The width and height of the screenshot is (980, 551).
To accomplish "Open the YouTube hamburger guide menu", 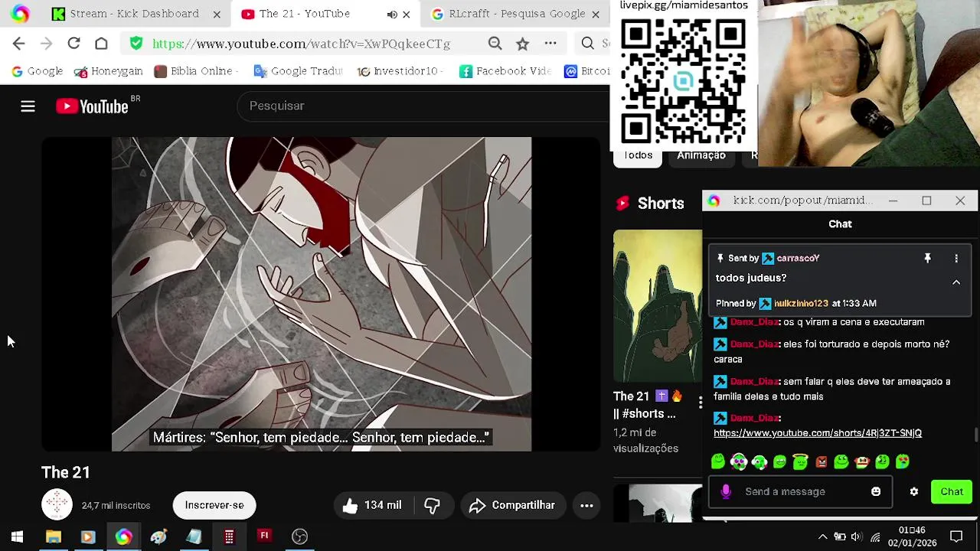I will pos(28,106).
